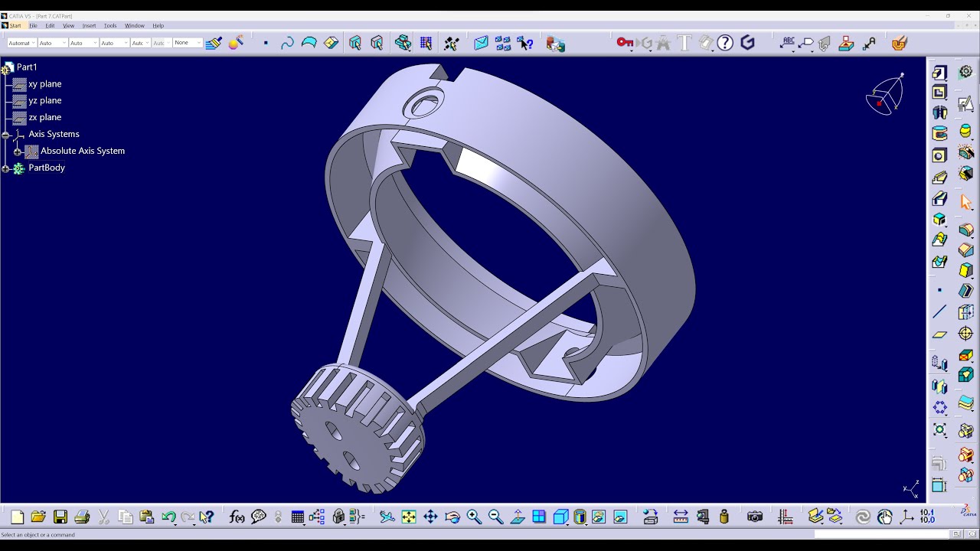980x551 pixels.
Task: Open the None dropdown
Action: [x=188, y=43]
